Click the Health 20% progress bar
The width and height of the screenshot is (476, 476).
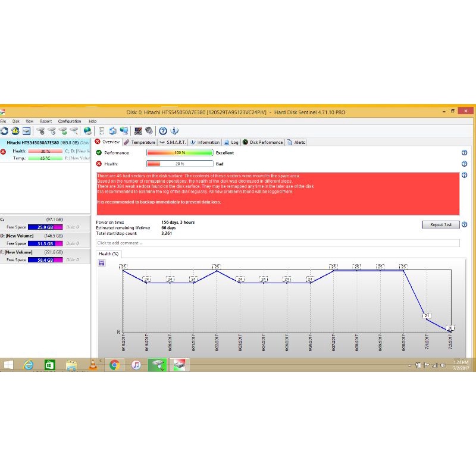180,164
